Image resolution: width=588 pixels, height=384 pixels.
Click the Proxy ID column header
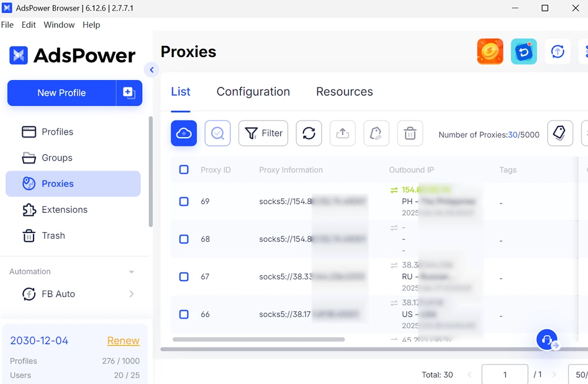click(x=216, y=170)
